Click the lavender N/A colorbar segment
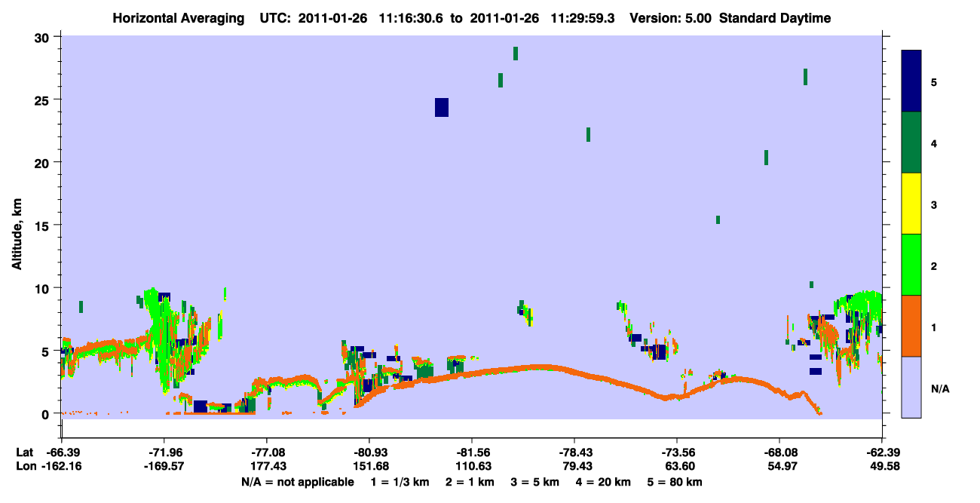Viewport: 980px width, 503px height. click(911, 387)
